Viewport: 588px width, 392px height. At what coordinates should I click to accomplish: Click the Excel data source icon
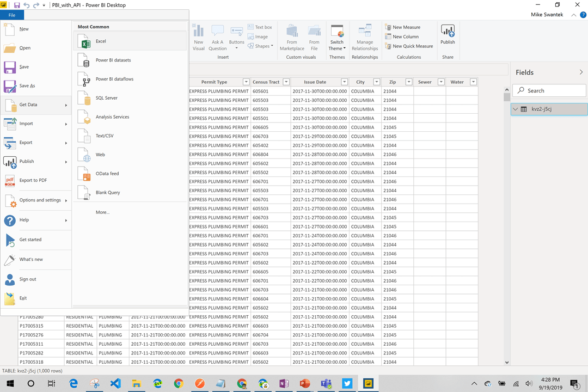[84, 42]
